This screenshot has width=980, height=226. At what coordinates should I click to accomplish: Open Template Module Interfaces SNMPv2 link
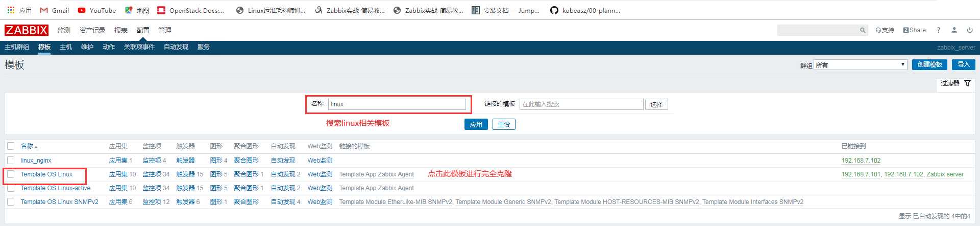[x=753, y=202]
